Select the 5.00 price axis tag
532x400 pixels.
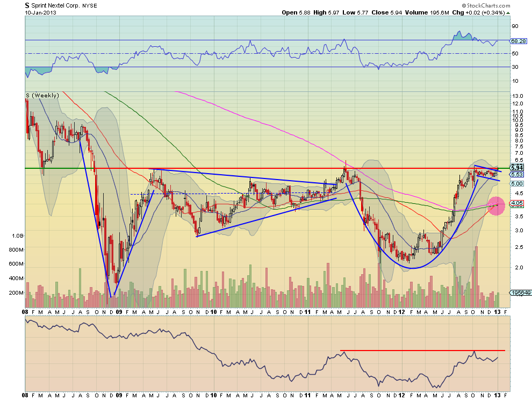pyautogui.click(x=517, y=184)
